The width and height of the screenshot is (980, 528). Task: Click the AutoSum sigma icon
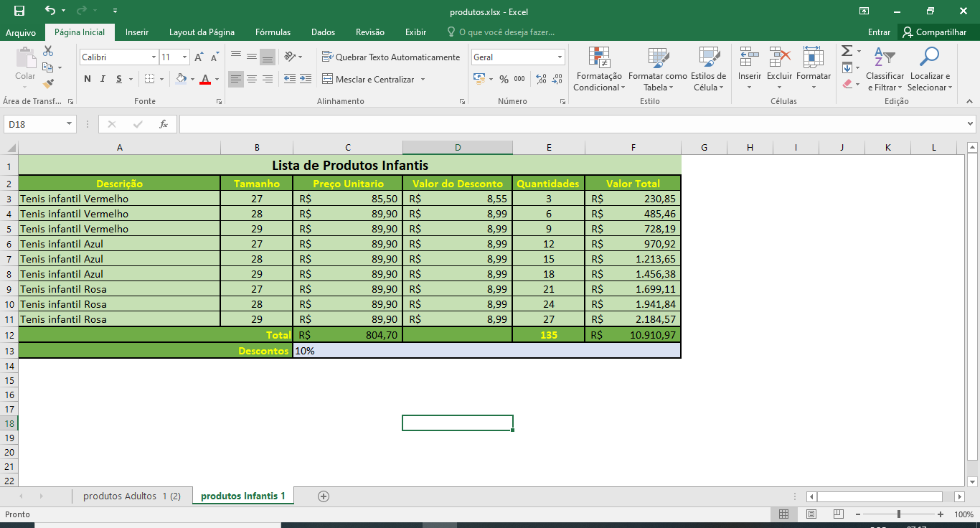847,51
